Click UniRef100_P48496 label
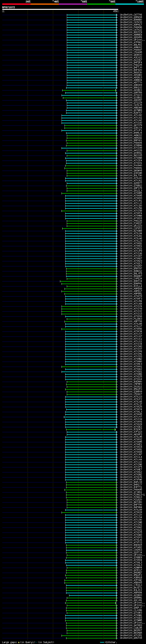The image size is (146, 644). (131, 27)
